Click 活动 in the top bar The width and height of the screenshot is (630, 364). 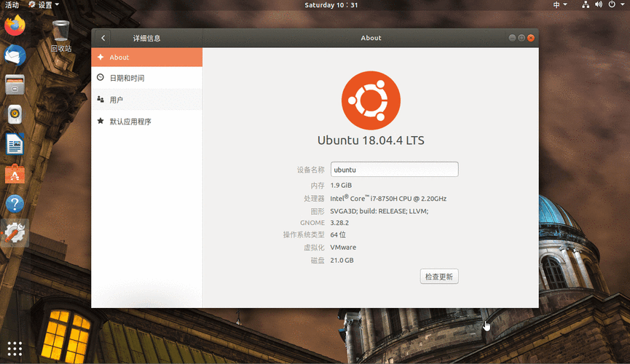tap(12, 4)
